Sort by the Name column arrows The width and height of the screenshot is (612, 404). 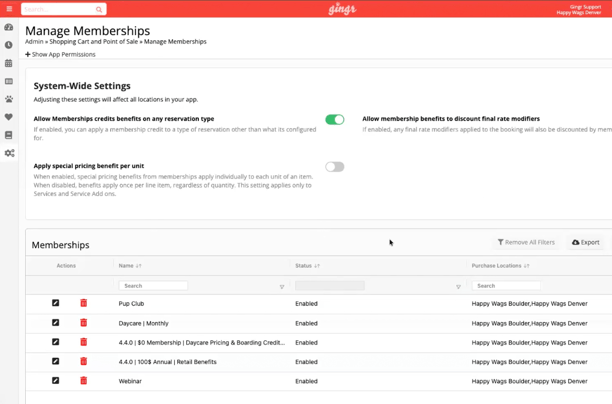coord(139,266)
